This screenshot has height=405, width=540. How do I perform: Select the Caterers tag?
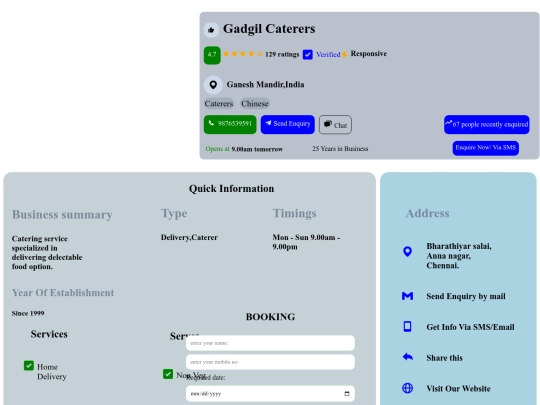pos(219,104)
